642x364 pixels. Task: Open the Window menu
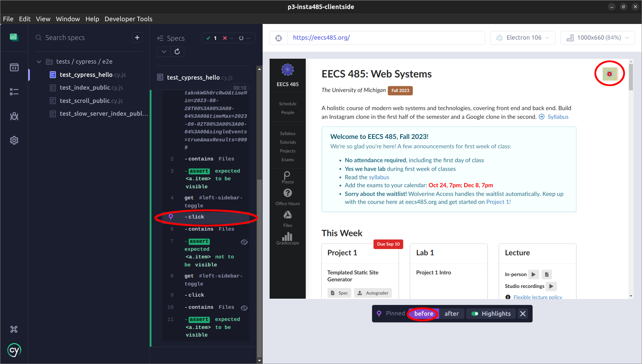click(x=68, y=19)
